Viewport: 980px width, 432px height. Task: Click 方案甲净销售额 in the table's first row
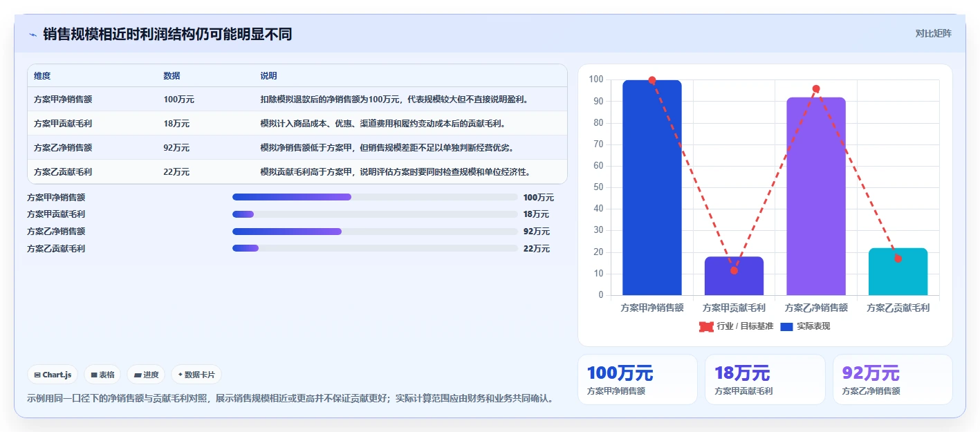[x=63, y=100]
